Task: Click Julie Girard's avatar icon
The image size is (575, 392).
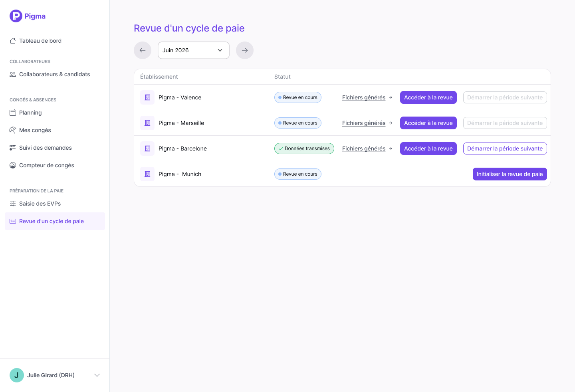Action: (x=17, y=375)
